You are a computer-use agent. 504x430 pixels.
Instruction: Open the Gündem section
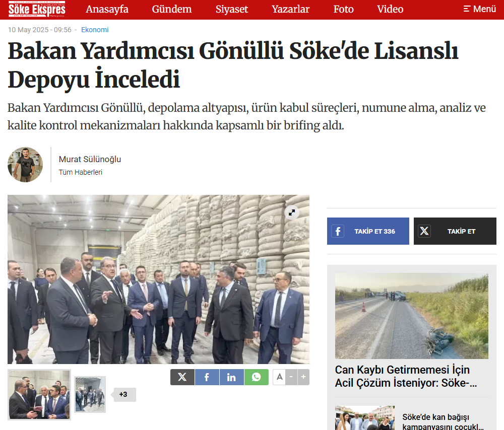coord(172,9)
